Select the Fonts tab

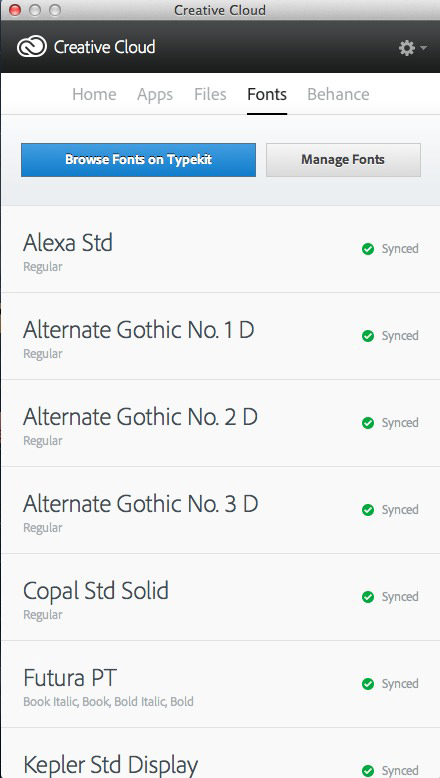(267, 94)
